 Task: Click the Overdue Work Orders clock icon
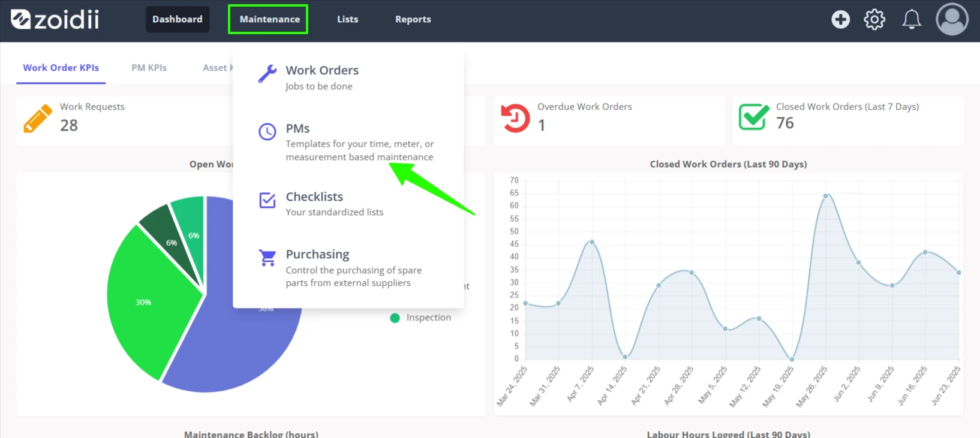tap(515, 118)
